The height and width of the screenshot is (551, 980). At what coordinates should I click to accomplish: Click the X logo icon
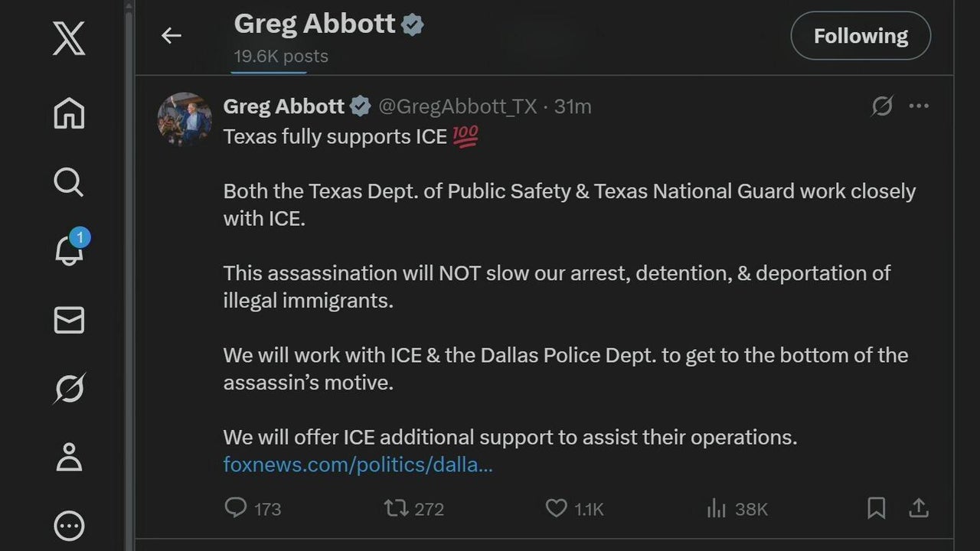(x=69, y=38)
